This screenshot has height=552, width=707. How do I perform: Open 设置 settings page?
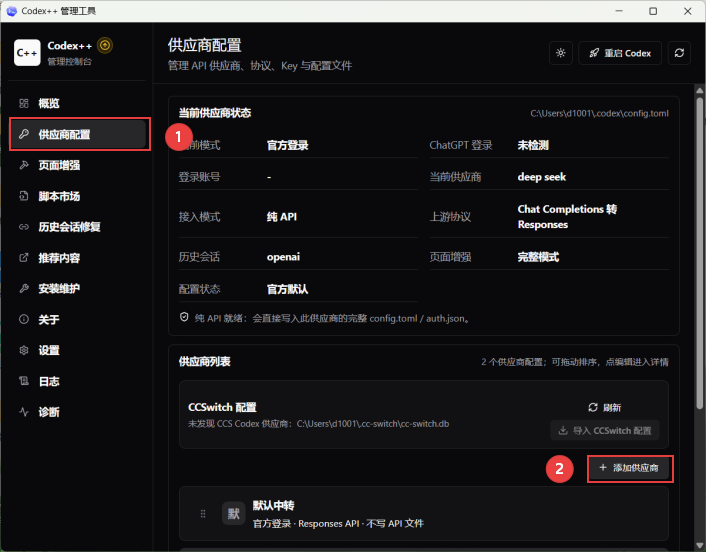pos(78,350)
